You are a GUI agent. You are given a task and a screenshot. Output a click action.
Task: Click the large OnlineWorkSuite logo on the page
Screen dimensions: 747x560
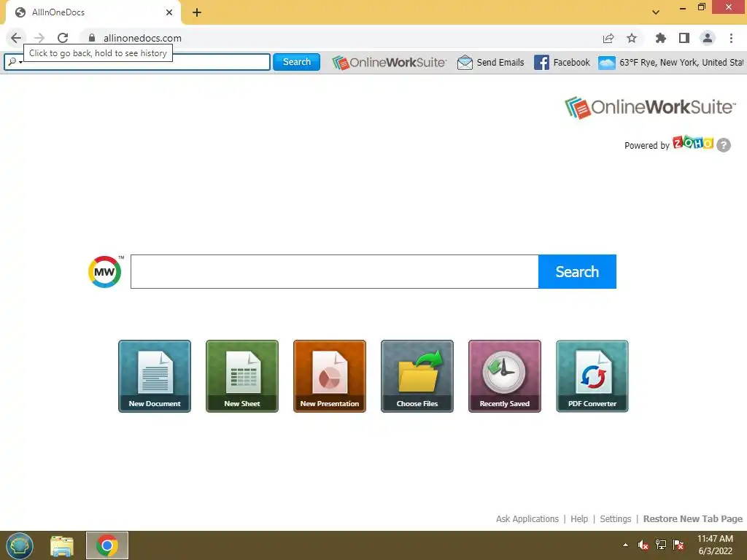650,107
